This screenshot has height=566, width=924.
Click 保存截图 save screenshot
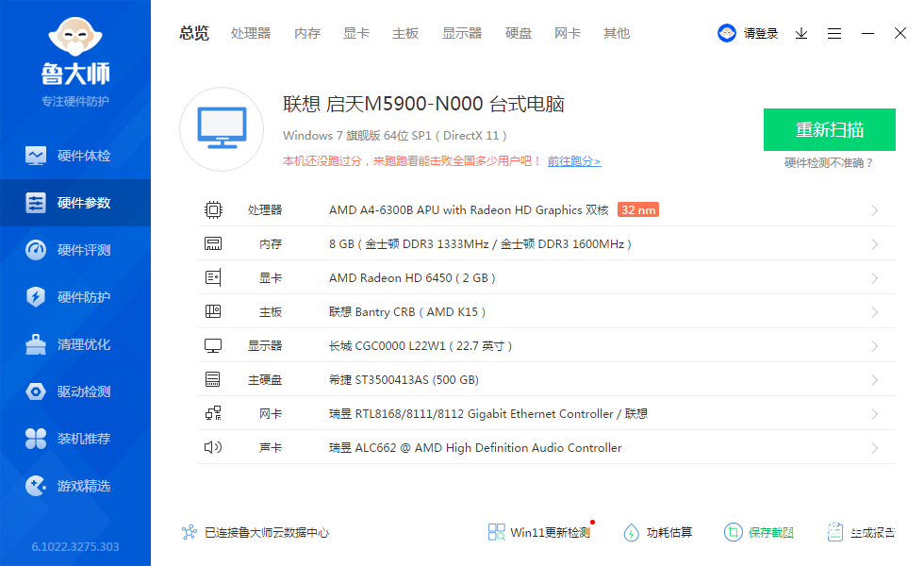tap(759, 532)
